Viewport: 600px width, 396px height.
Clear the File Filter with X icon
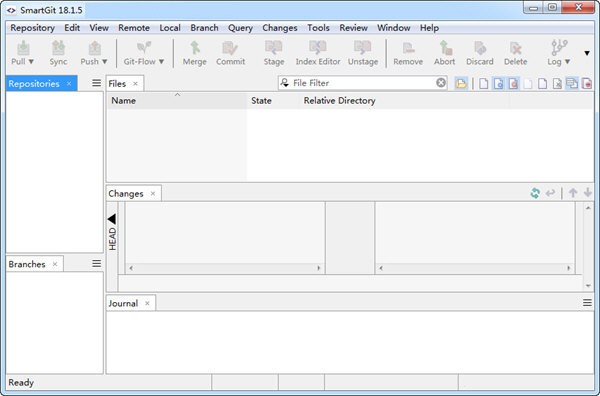[x=441, y=83]
